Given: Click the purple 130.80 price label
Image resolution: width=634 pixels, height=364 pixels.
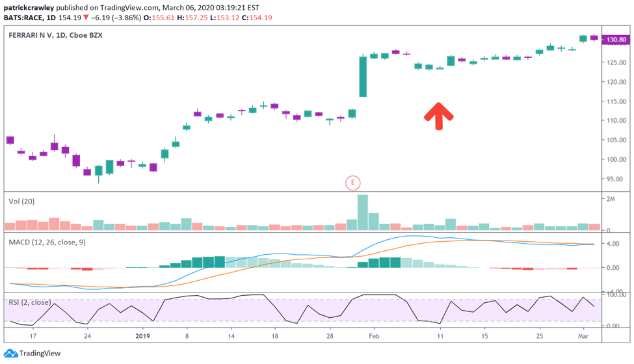Looking at the screenshot, I should 616,40.
